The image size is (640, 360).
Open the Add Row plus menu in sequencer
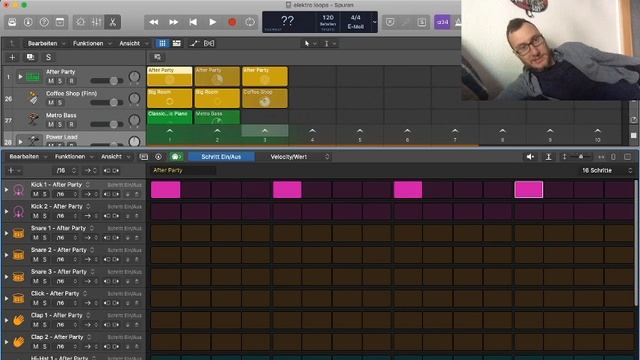[x=13, y=171]
